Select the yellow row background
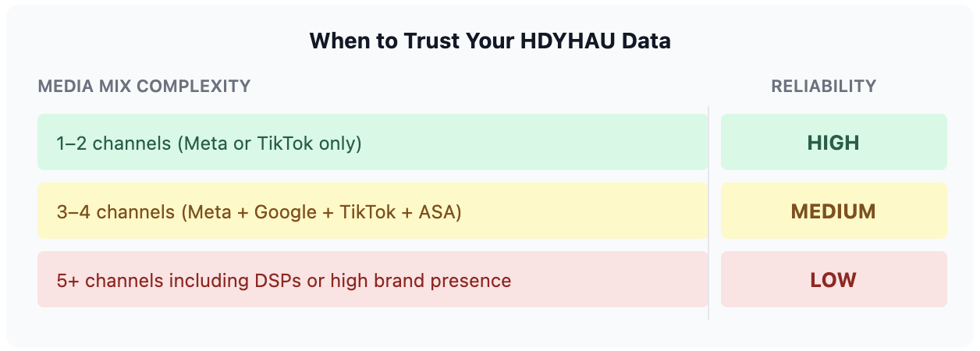980x351 pixels. click(x=372, y=211)
